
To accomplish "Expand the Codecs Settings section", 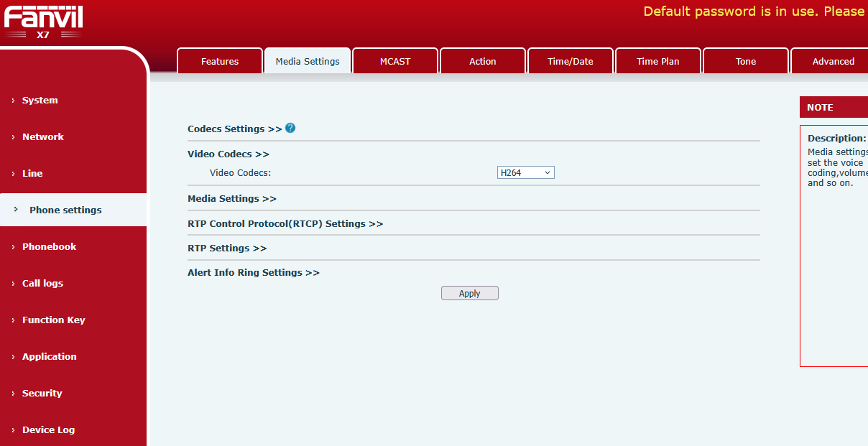I will [234, 129].
